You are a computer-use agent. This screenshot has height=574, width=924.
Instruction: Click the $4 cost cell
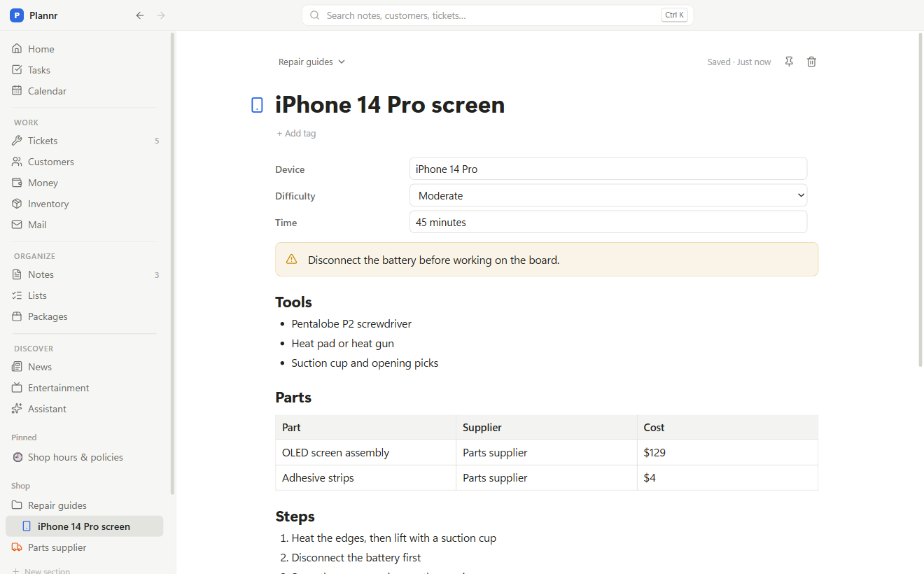[x=727, y=477]
